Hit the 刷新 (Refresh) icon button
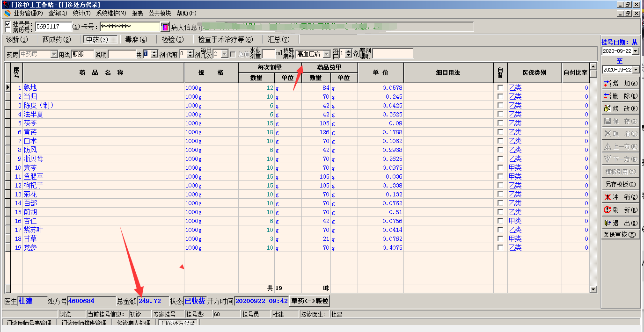Screen dimensions: 644x332 [620, 210]
